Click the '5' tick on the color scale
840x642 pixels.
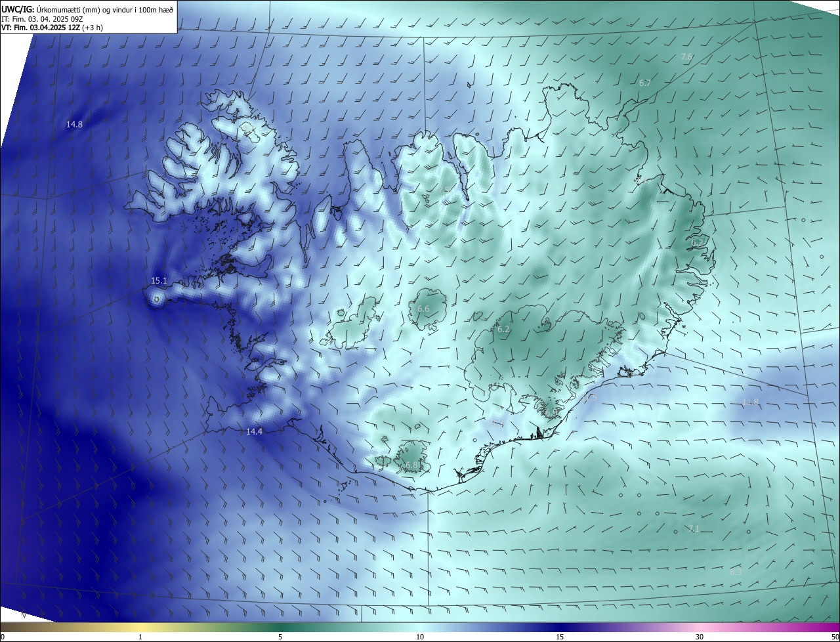280,637
